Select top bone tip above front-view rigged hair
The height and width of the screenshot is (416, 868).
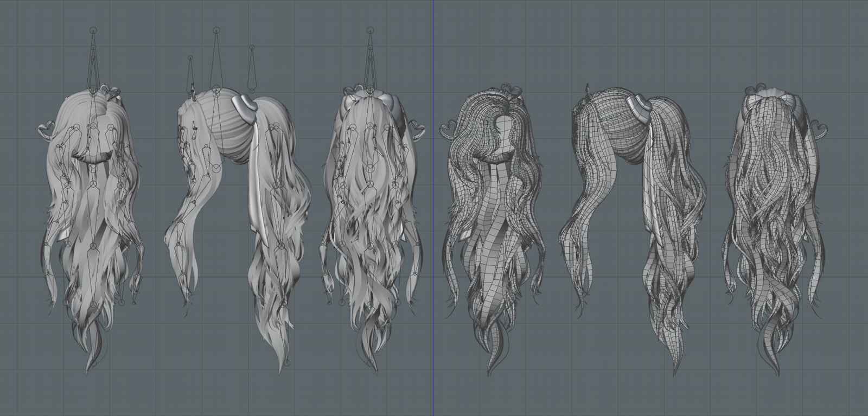[x=93, y=30]
